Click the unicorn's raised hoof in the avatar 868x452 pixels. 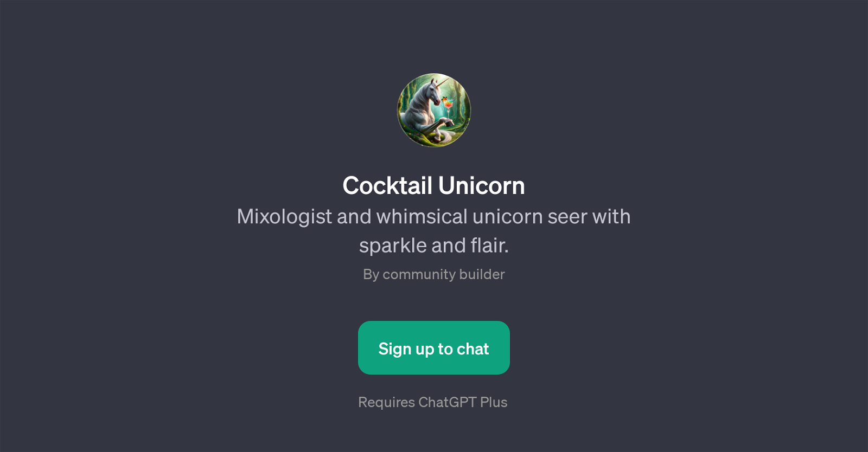pyautogui.click(x=449, y=123)
